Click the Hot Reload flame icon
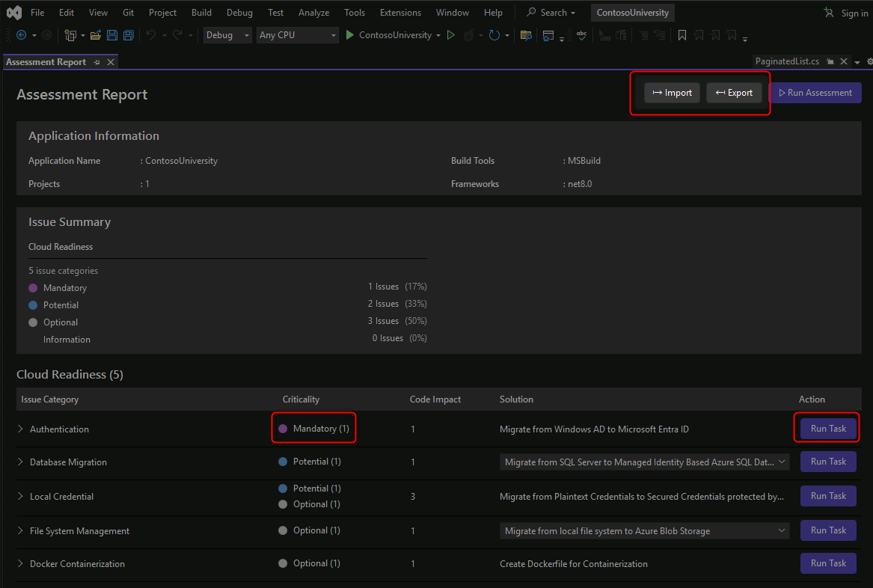This screenshot has height=588, width=873. [x=469, y=35]
